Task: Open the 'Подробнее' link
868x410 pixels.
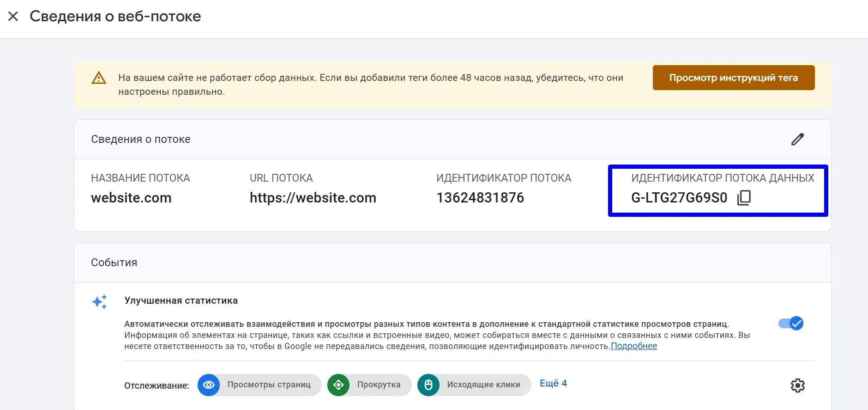Action: click(634, 346)
